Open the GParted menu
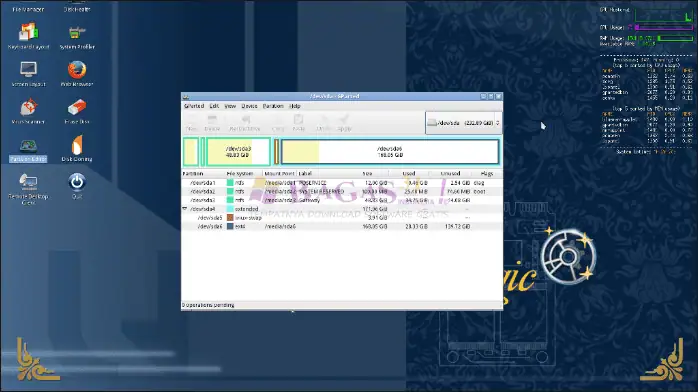 pos(194,106)
